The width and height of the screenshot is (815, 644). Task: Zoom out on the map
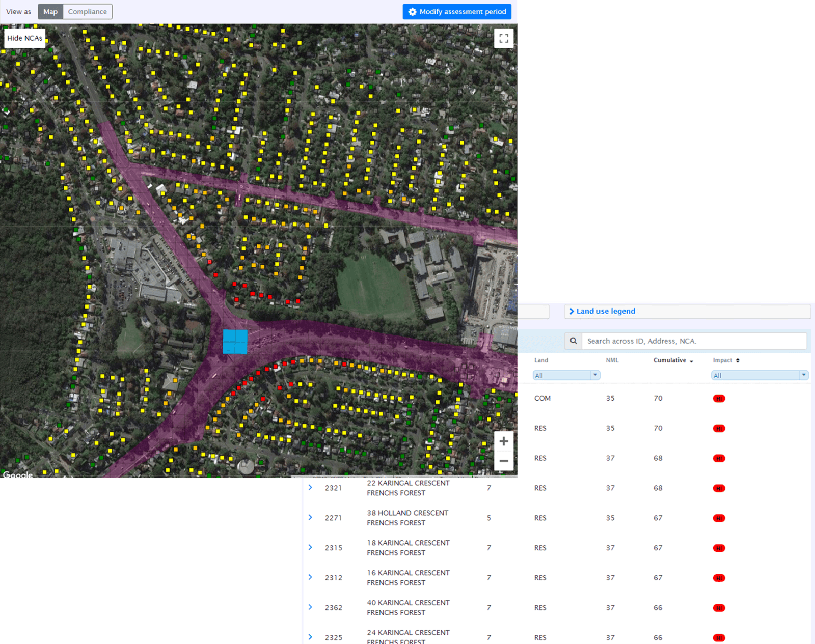tap(503, 461)
